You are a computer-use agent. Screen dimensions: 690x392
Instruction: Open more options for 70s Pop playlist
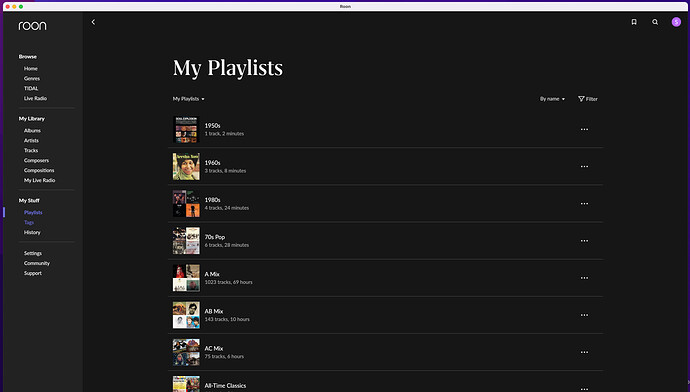(x=584, y=241)
